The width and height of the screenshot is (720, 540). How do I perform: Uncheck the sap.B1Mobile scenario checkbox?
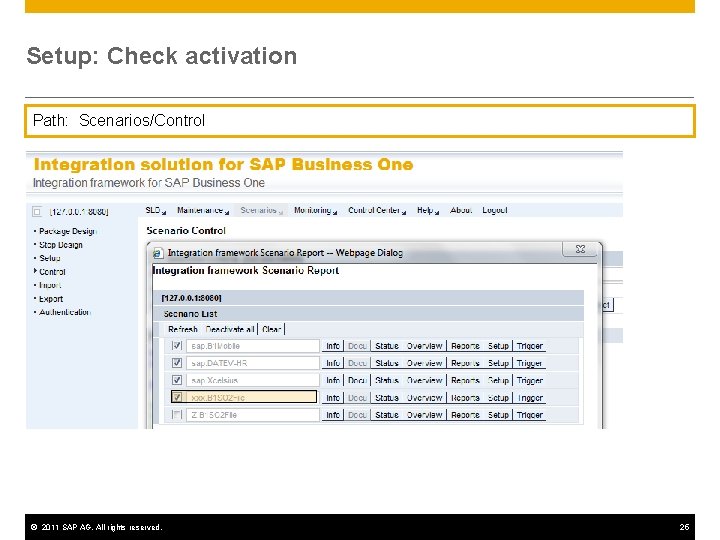[177, 346]
